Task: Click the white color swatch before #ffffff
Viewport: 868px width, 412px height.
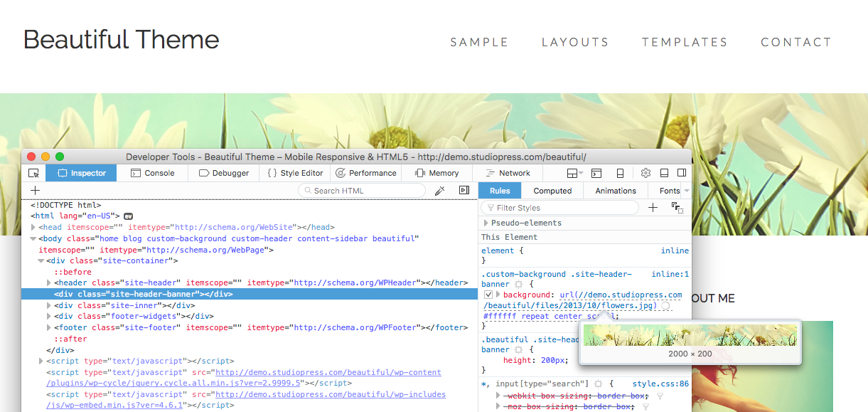Action: click(665, 306)
